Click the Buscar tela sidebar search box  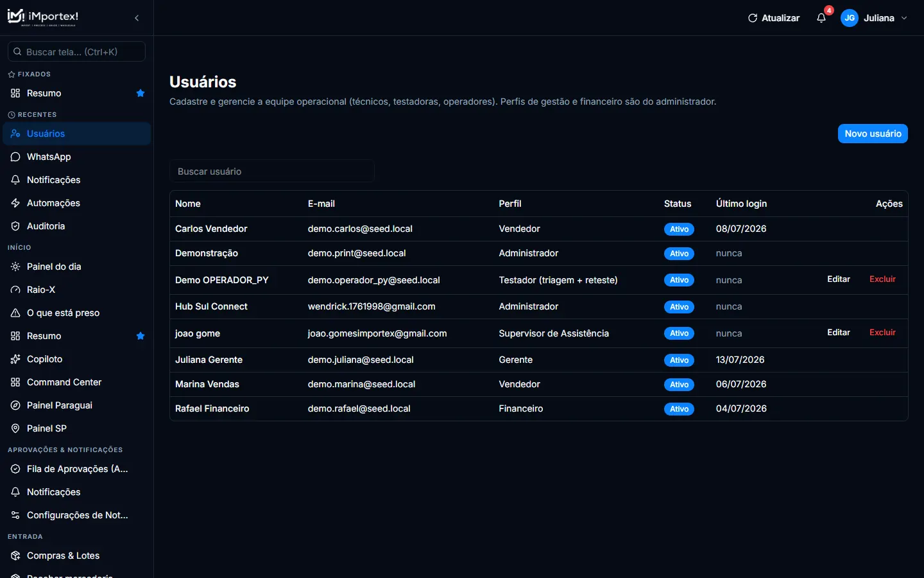coord(76,52)
